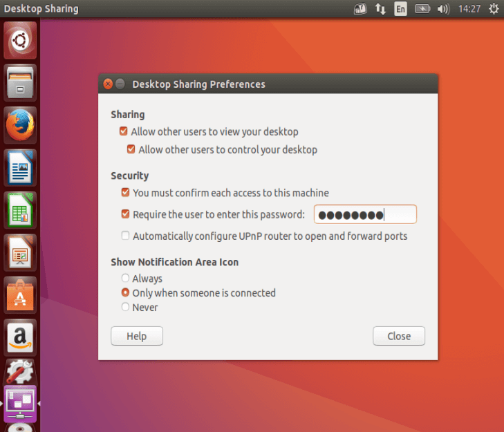Open LibreOffice Calc spreadsheet icon
This screenshot has height=432, width=504.
20,210
